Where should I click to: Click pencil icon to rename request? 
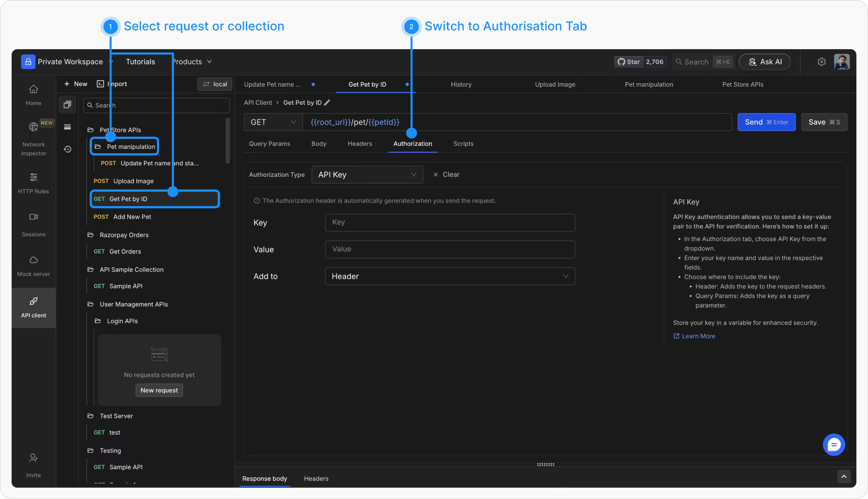click(x=327, y=103)
